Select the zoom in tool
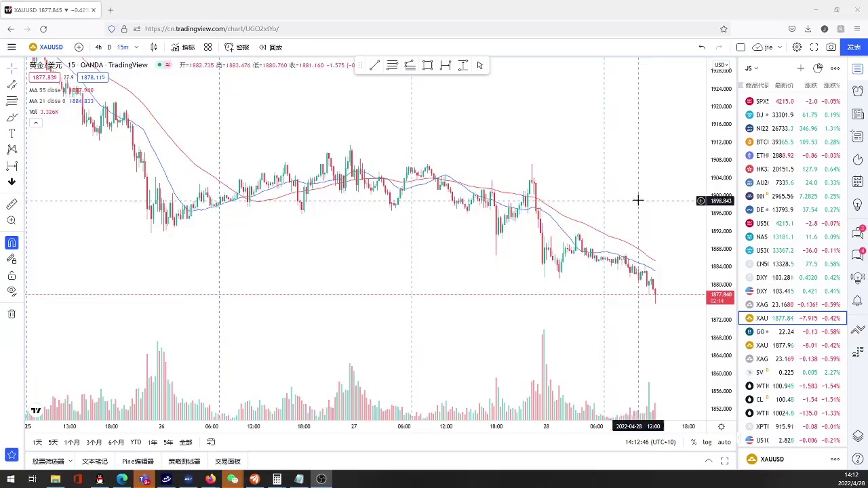Viewport: 868px width, 488px height. click(x=12, y=220)
